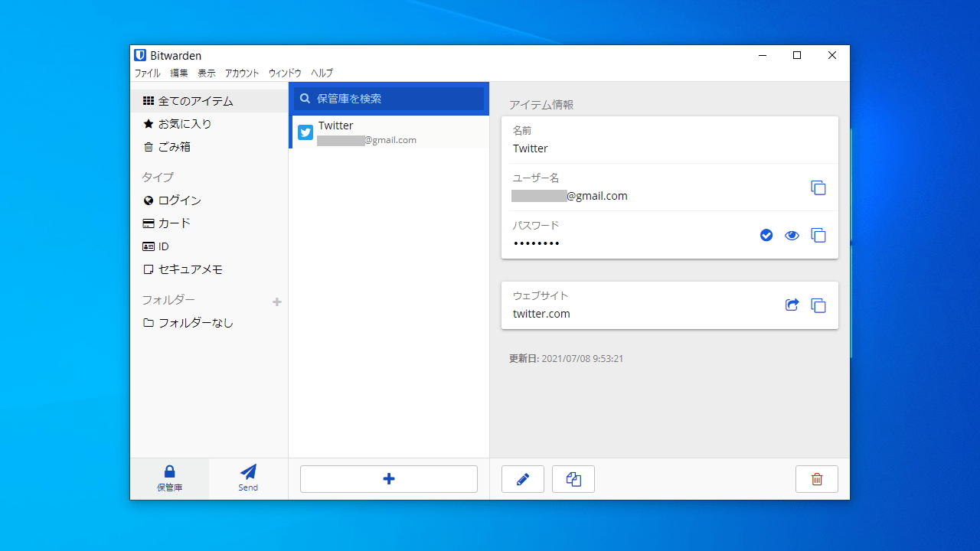This screenshot has height=551, width=980.
Task: Select the Twitter entry in the item list
Action: [389, 132]
